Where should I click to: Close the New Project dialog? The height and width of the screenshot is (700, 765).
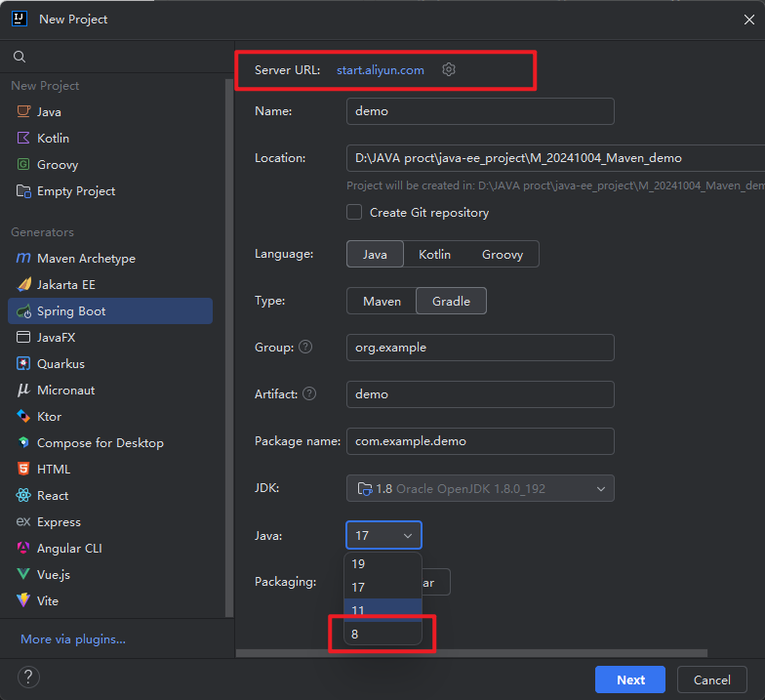point(749,20)
